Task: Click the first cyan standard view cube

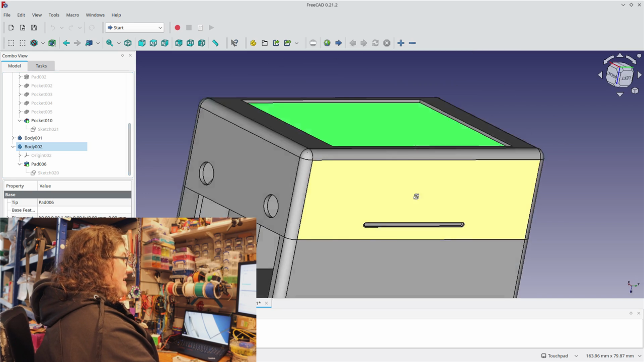Action: click(x=142, y=43)
